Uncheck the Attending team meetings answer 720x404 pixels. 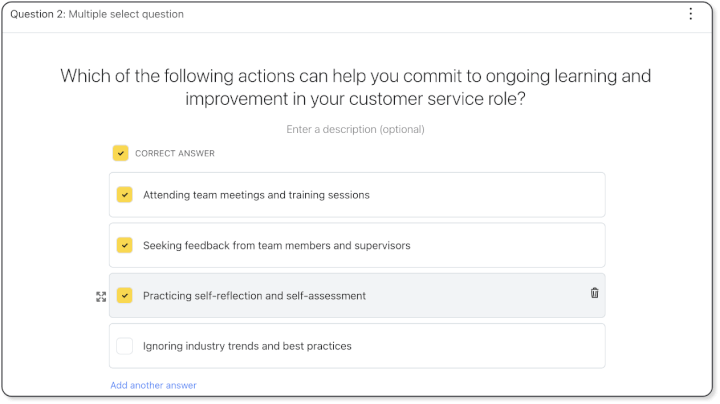click(124, 194)
